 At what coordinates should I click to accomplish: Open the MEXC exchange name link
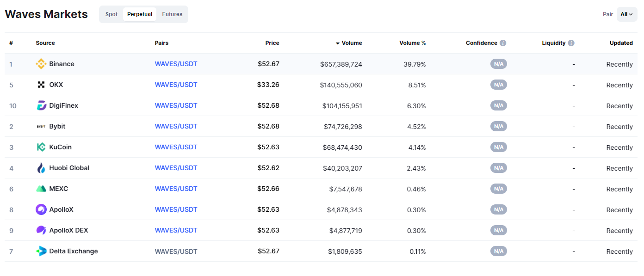tap(59, 189)
